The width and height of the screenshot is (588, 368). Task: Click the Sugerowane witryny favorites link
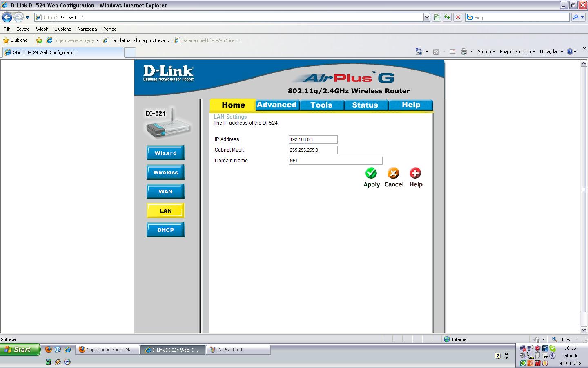(x=73, y=40)
